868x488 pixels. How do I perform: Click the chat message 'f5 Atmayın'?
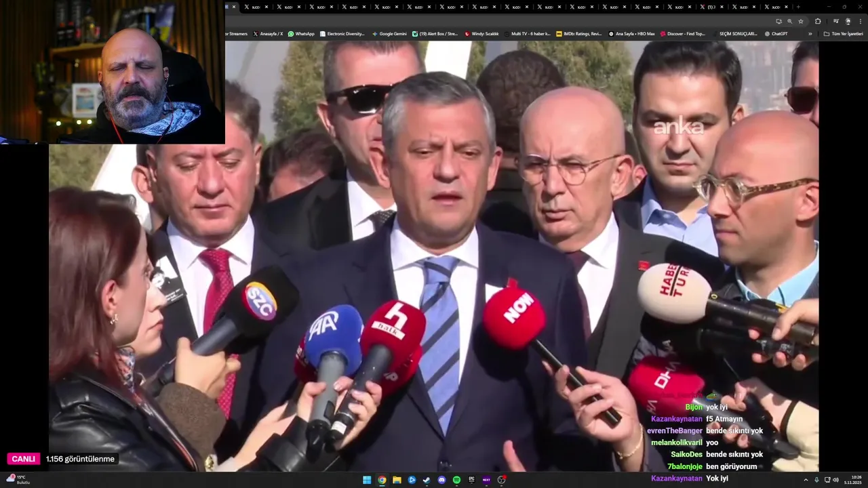(724, 419)
